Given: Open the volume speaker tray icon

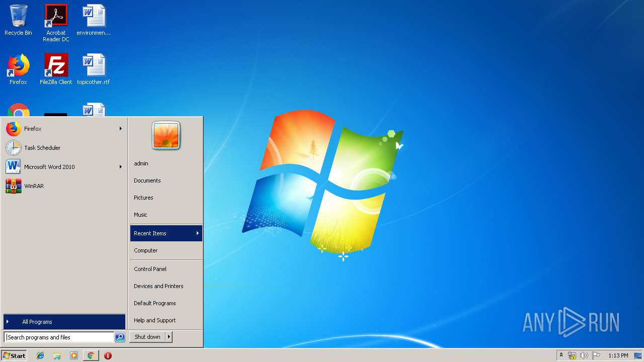Looking at the screenshot, I should [584, 355].
